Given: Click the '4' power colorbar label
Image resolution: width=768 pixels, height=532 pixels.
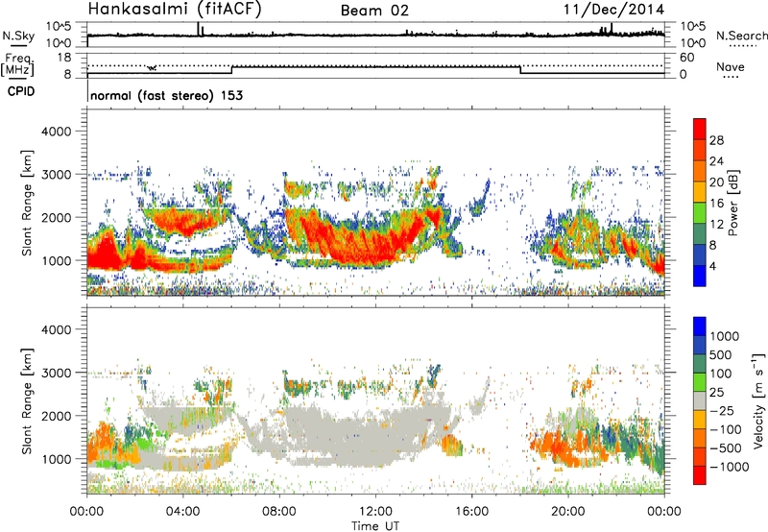Looking at the screenshot, I should pyautogui.click(x=712, y=266).
